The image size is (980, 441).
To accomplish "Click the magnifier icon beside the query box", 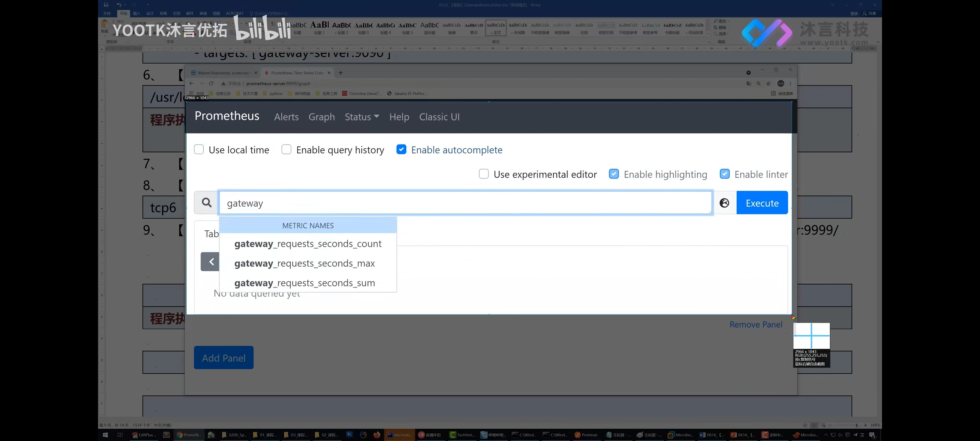I will [x=207, y=203].
